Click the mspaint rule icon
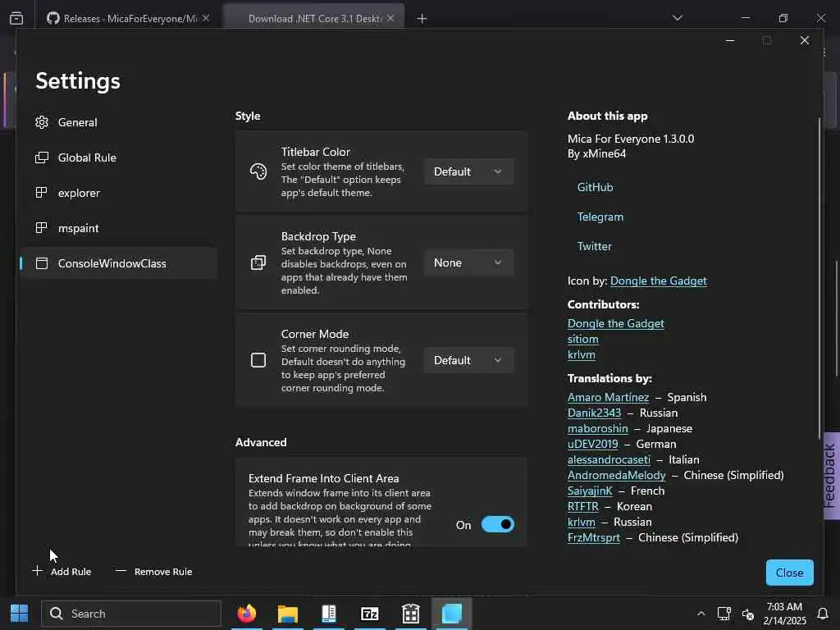 [41, 228]
